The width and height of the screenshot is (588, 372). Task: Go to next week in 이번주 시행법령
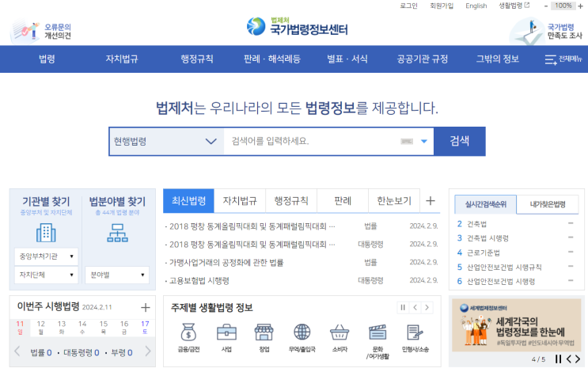click(148, 351)
